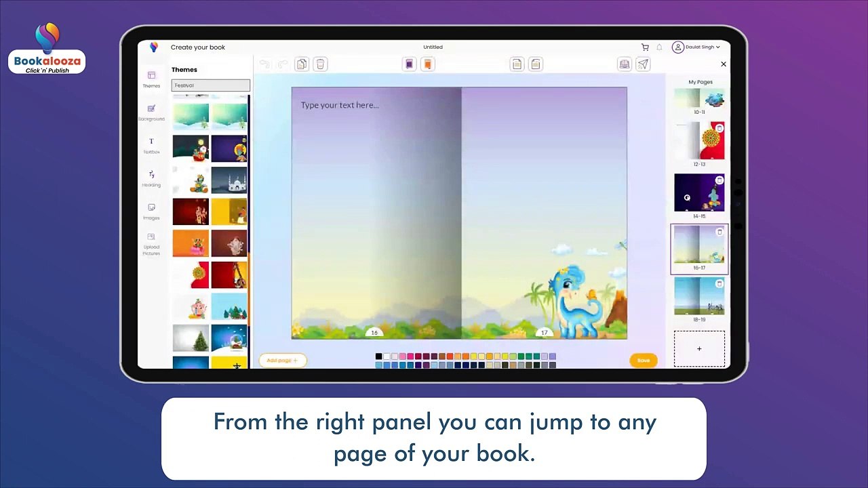The image size is (868, 488).
Task: Jump to pages 18-19 thumbnail
Action: click(x=699, y=296)
